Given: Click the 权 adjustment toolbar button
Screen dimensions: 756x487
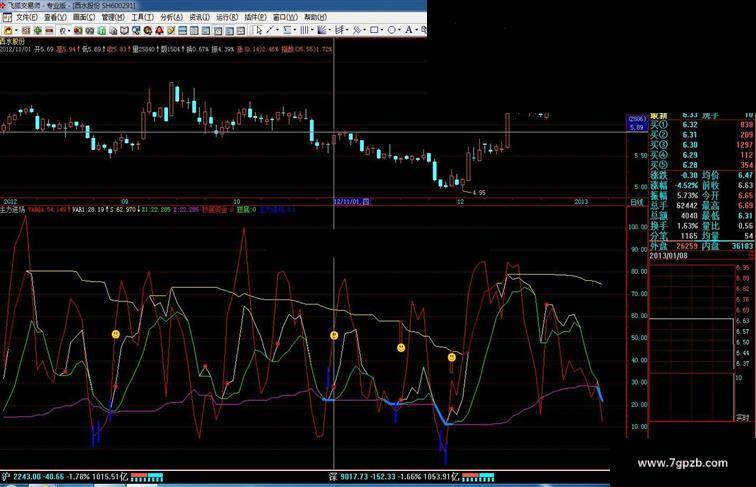Looking at the screenshot, I should pos(63,30).
